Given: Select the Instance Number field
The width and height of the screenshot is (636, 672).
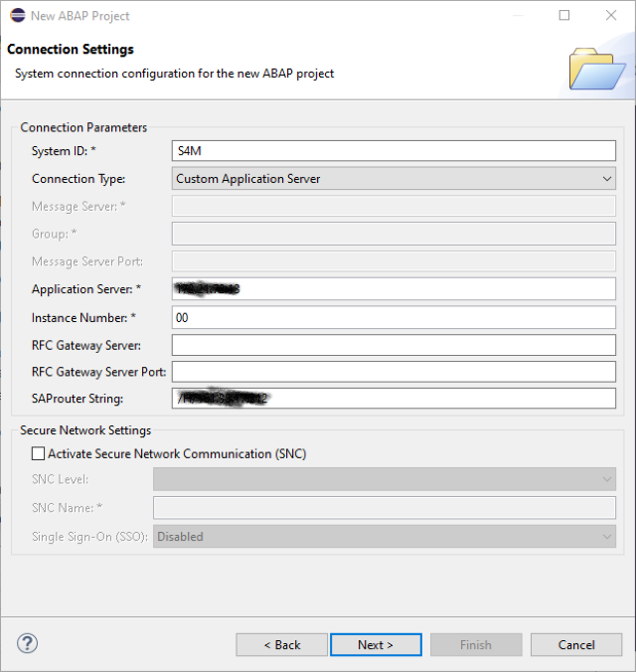Looking at the screenshot, I should pos(394,317).
